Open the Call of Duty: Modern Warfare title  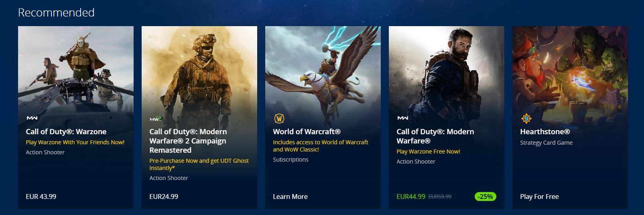tap(435, 136)
